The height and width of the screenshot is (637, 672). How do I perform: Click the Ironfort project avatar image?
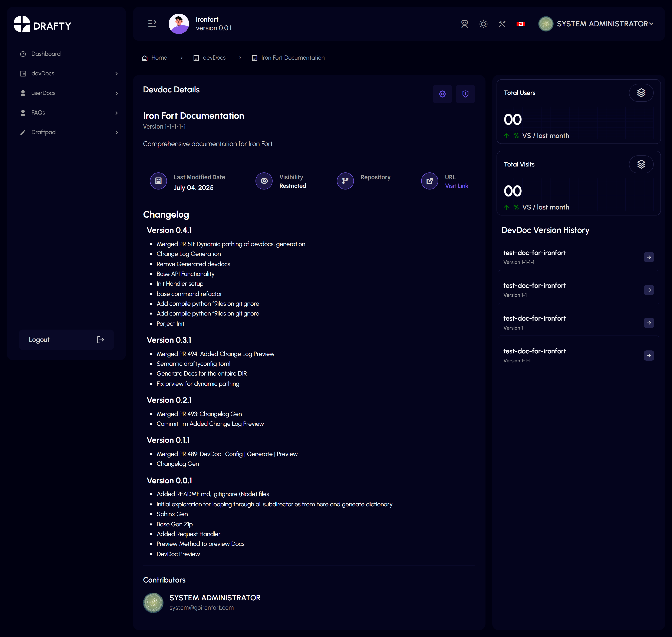(x=179, y=24)
